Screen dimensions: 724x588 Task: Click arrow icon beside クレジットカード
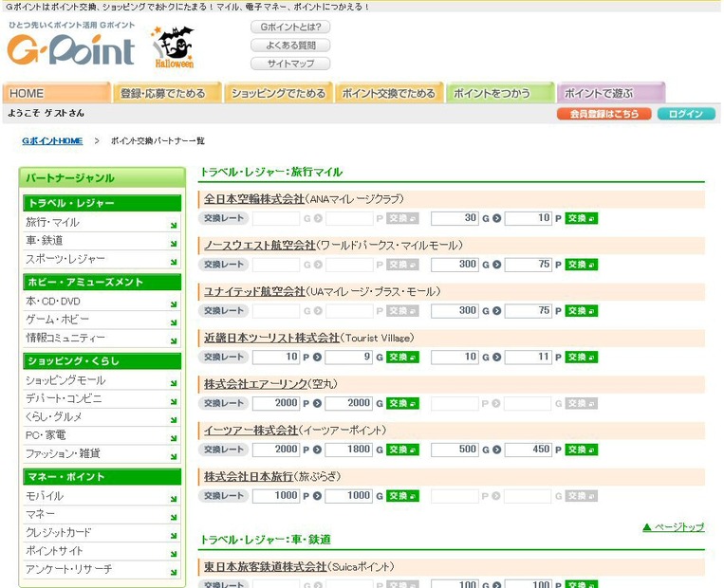tap(173, 536)
